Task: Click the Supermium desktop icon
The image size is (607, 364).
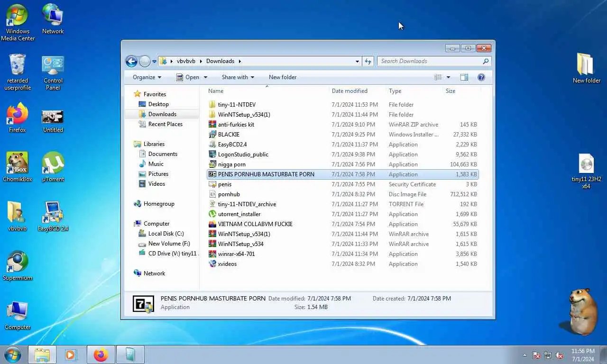Action: pos(18,266)
